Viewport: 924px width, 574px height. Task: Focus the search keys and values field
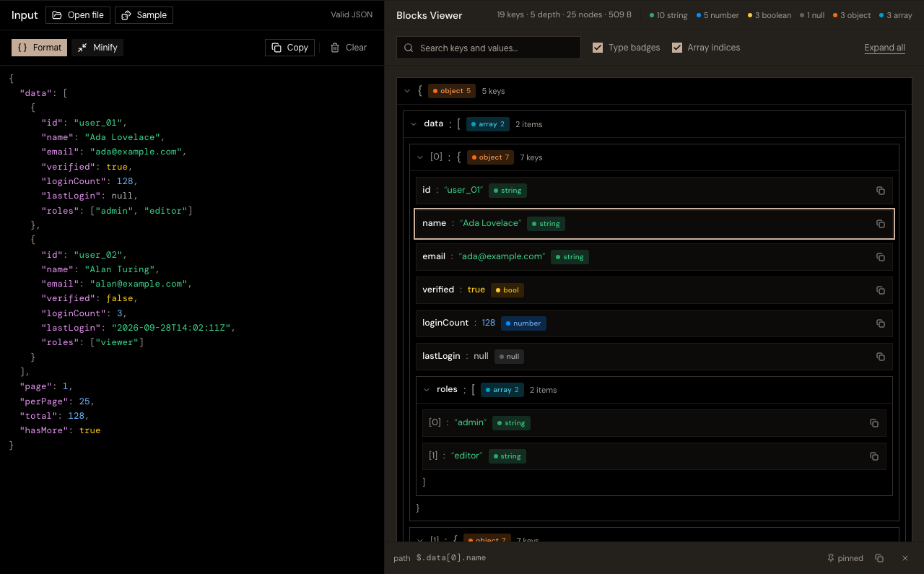pyautogui.click(x=489, y=48)
